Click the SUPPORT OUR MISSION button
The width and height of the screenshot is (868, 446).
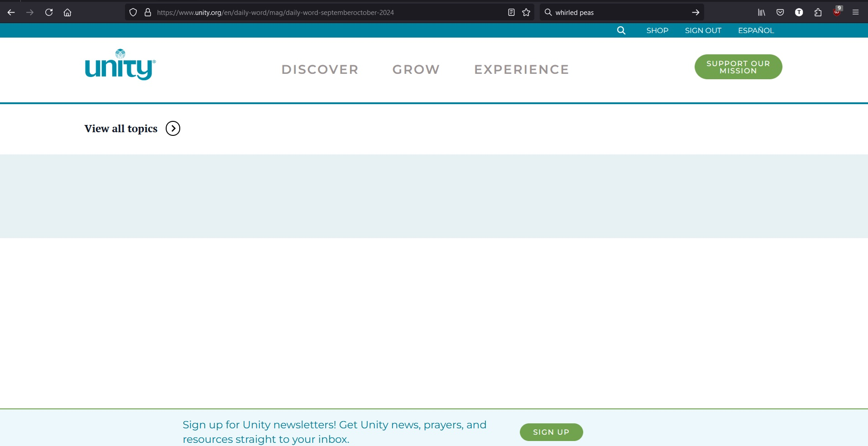739,67
